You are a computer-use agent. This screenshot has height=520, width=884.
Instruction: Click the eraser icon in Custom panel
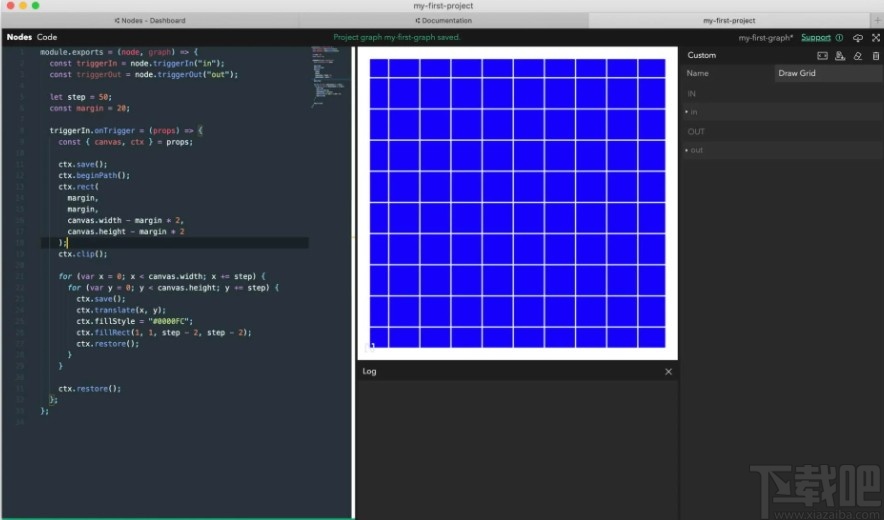[x=858, y=56]
